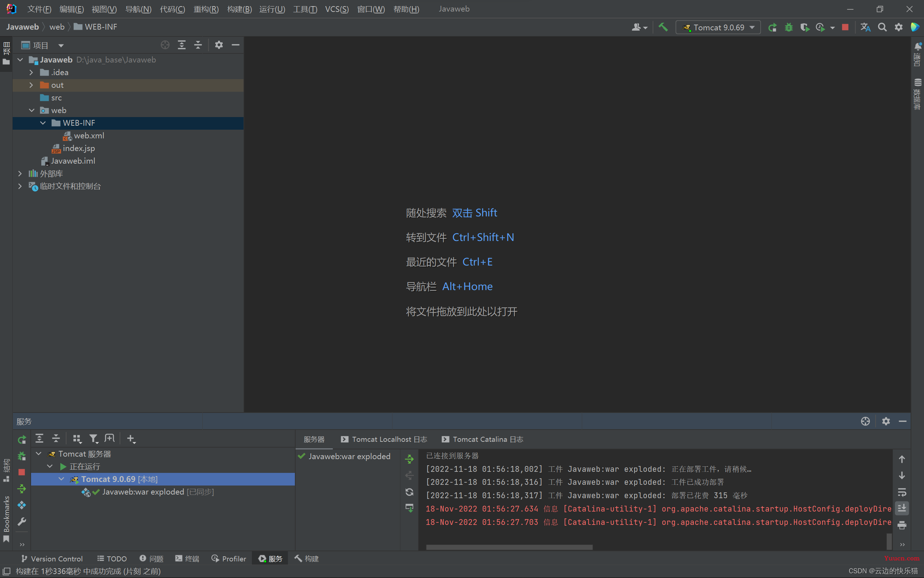The height and width of the screenshot is (578, 924).
Task: Open the 问题 problems tool window
Action: [151, 558]
